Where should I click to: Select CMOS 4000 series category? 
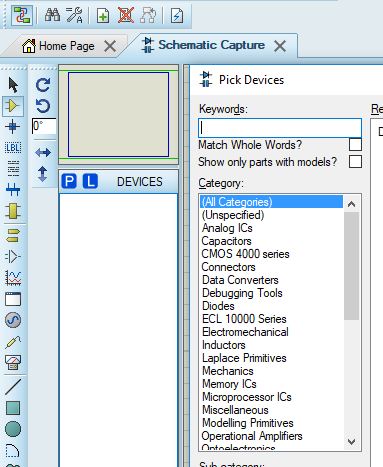pyautogui.click(x=271, y=254)
